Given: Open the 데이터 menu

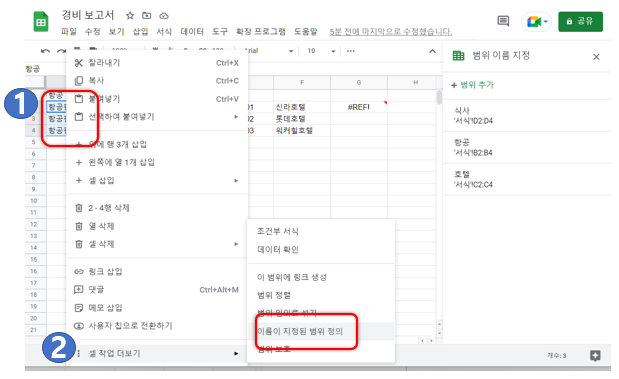Looking at the screenshot, I should (192, 32).
